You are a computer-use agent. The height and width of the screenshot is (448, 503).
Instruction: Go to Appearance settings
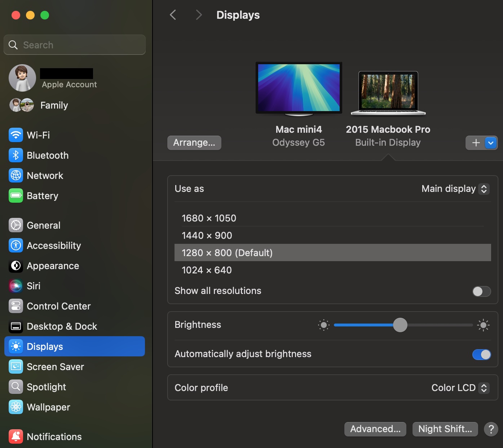(x=75, y=266)
